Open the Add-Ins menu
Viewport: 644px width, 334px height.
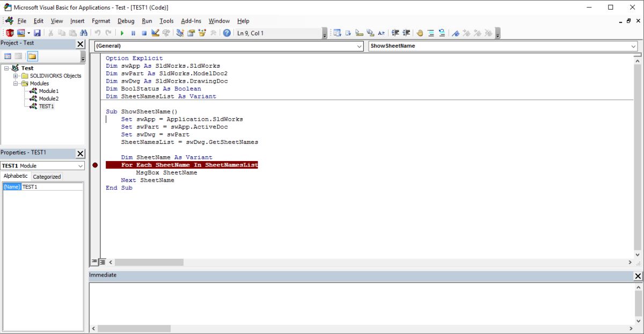point(191,21)
